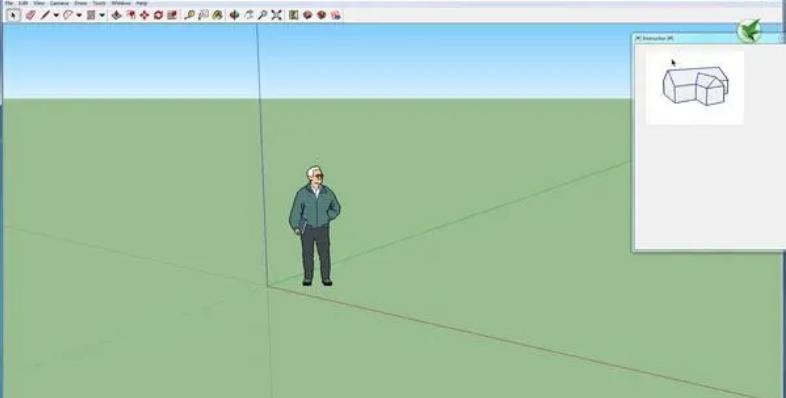Screen dimensions: 786x398
Task: Open the Edit menu
Action: pyautogui.click(x=23, y=3)
